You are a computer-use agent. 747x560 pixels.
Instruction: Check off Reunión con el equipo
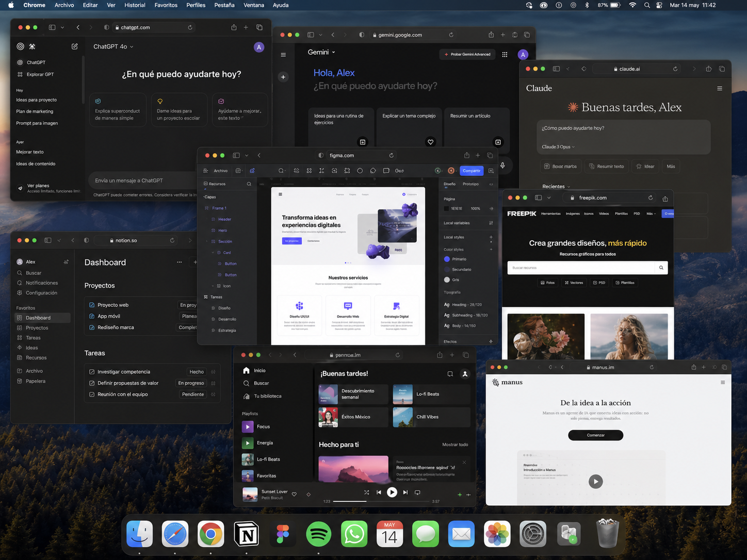coord(92,394)
